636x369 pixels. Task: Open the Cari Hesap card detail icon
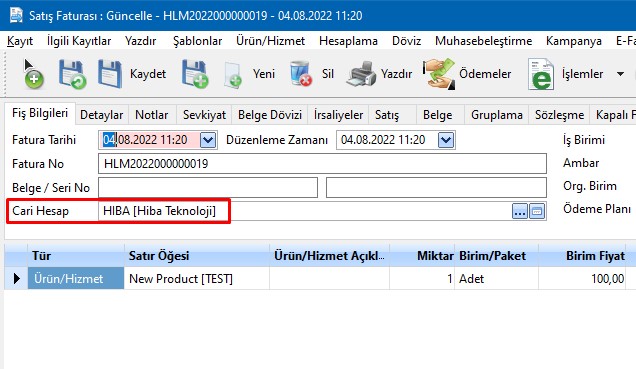(x=537, y=211)
